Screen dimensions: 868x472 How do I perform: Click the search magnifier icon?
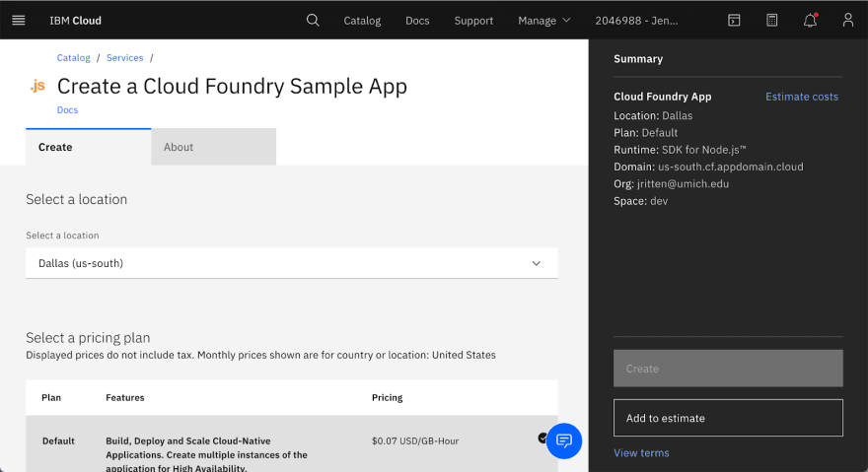313,21
